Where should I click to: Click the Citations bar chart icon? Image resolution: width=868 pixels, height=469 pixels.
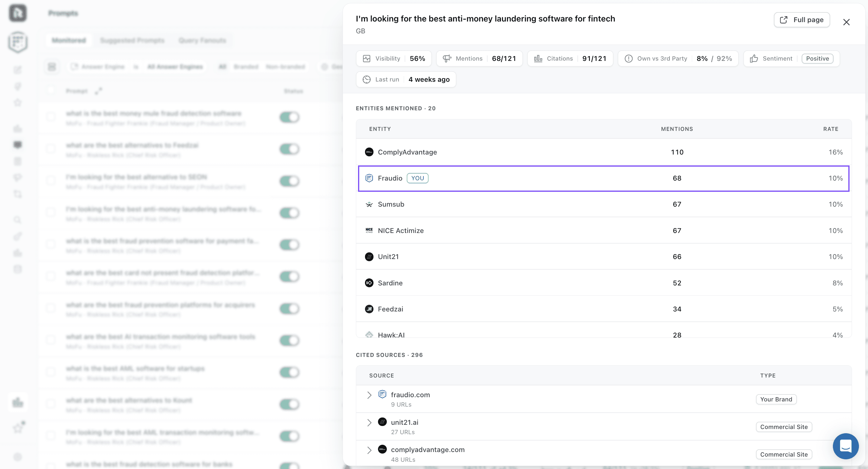click(538, 59)
